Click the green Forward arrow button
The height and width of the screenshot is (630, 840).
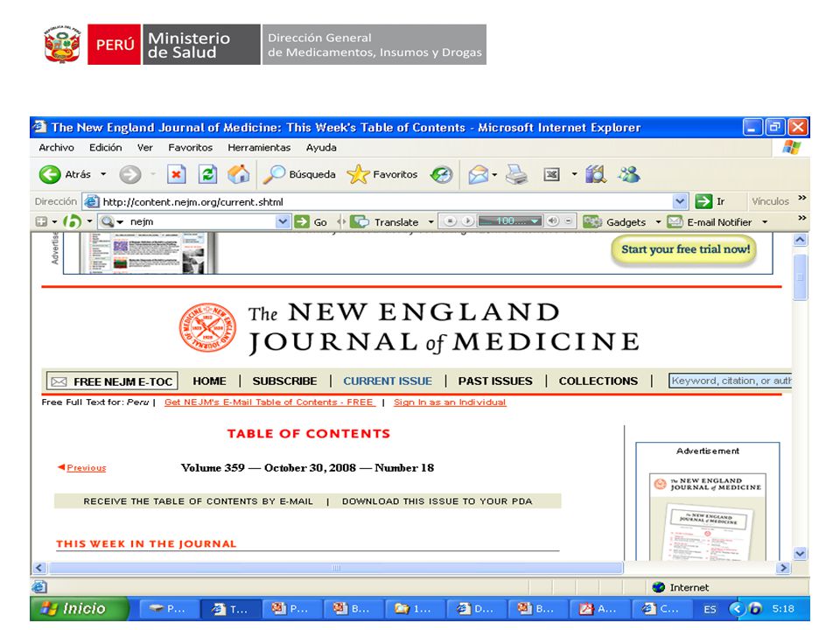point(129,175)
